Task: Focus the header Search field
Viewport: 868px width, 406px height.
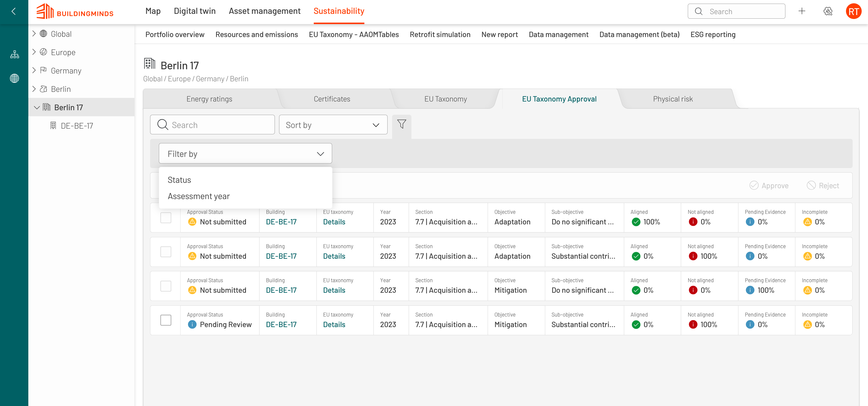Action: pos(736,11)
